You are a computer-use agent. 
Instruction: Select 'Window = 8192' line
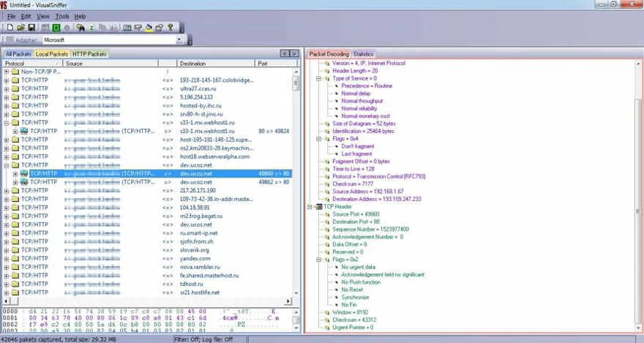[351, 312]
